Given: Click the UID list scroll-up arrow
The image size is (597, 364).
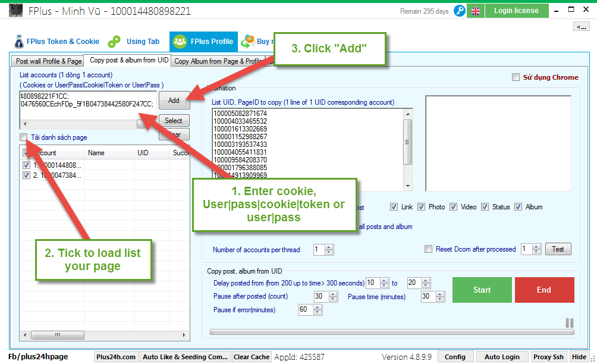Looking at the screenshot, I should coord(408,114).
